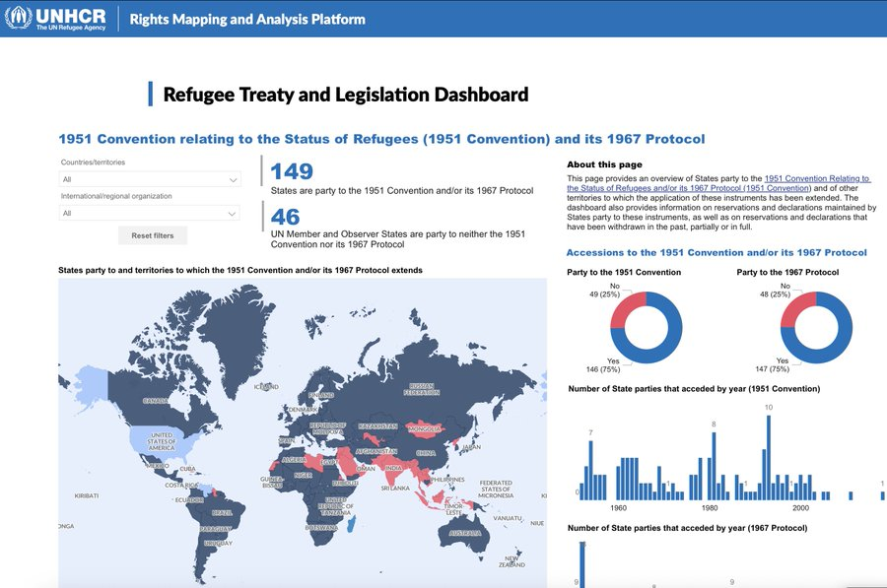Click the red No segment of 1967 Protocol donut
The width and height of the screenshot is (887, 588).
[x=795, y=310]
